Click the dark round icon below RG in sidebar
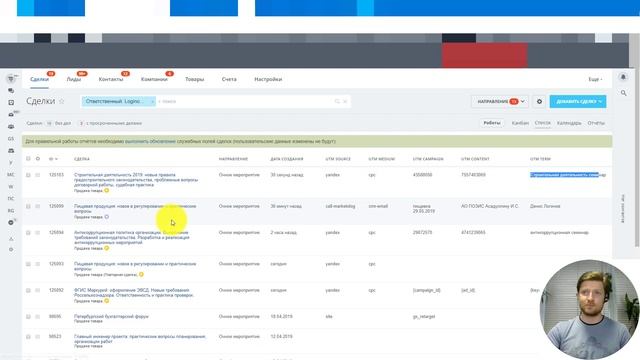This screenshot has height=360, width=640. pyautogui.click(x=11, y=222)
